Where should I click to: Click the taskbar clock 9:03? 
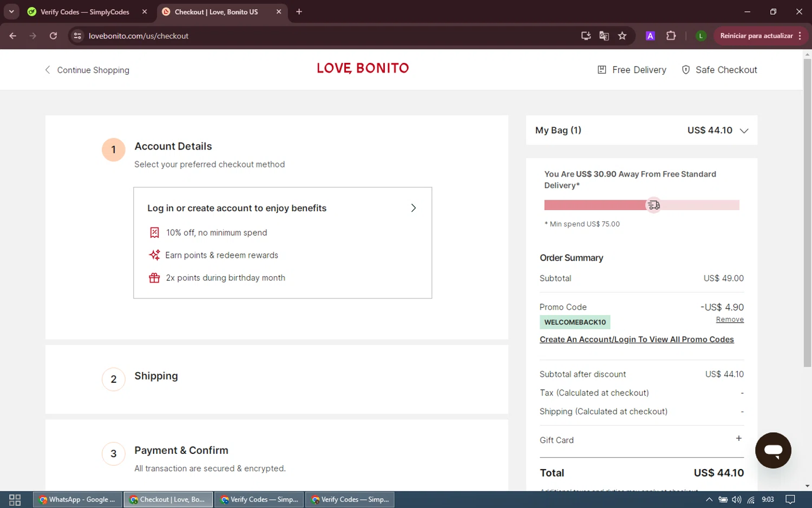click(x=768, y=499)
